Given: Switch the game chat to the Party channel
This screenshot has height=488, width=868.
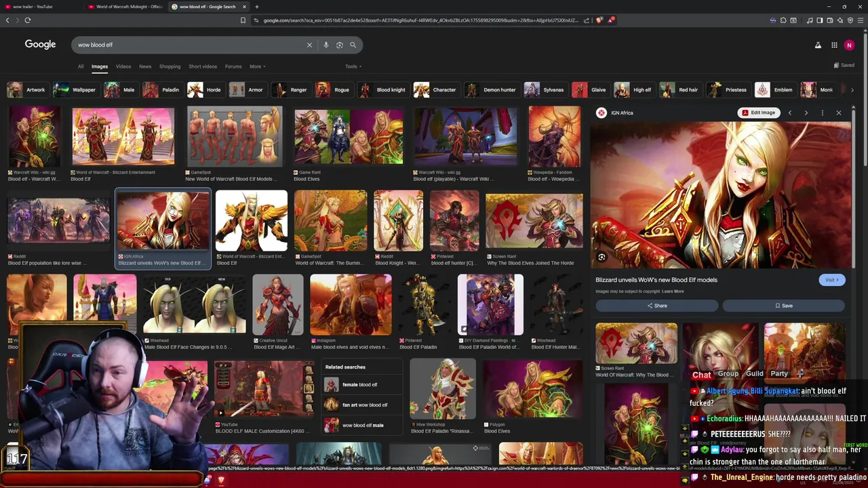Looking at the screenshot, I should [779, 373].
